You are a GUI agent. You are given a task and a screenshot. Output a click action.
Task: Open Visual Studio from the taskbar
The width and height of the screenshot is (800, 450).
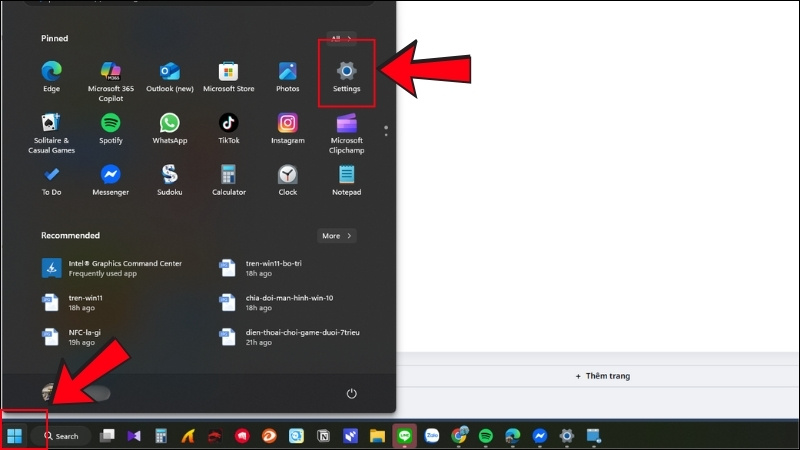coord(134,436)
